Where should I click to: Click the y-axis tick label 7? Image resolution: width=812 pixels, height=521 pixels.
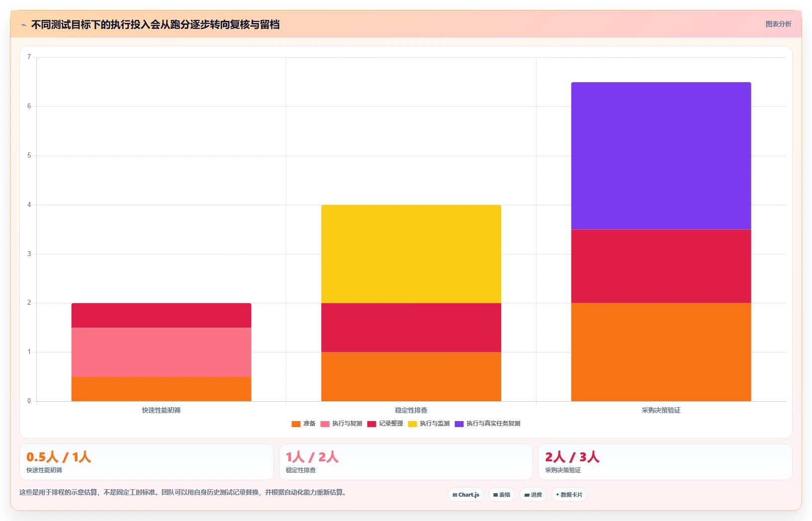pos(29,57)
